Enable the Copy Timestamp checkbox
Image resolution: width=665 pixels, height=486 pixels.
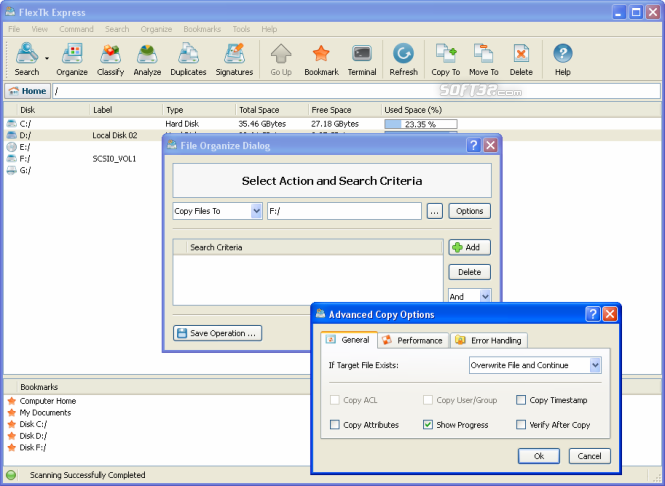(x=521, y=400)
